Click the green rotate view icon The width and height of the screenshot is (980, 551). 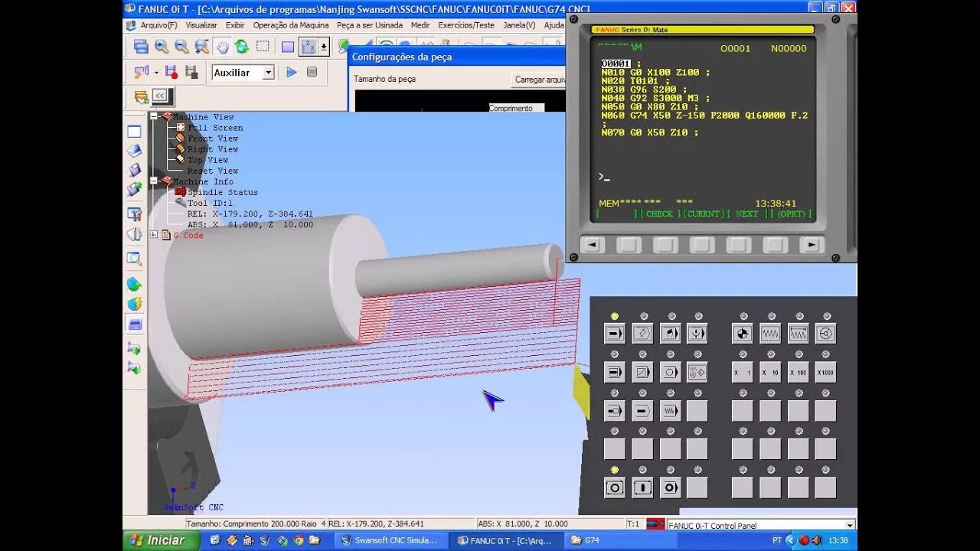242,47
